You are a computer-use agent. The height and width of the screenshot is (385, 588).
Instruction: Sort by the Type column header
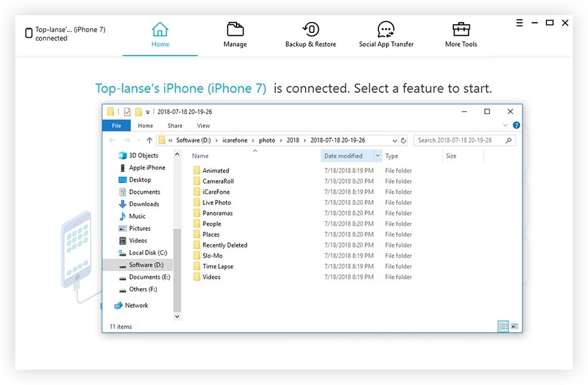click(391, 156)
